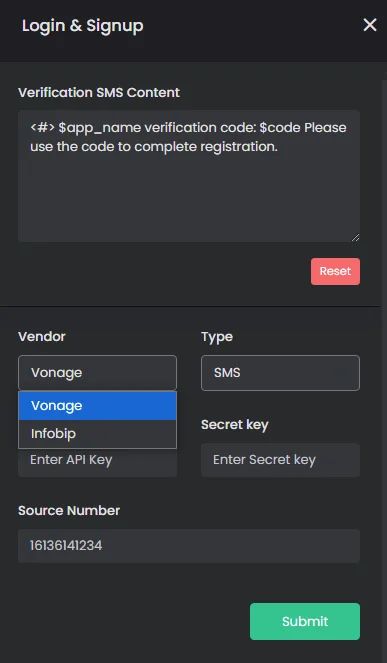Focus the Enter API Key field
The width and height of the screenshot is (387, 663).
[97, 463]
